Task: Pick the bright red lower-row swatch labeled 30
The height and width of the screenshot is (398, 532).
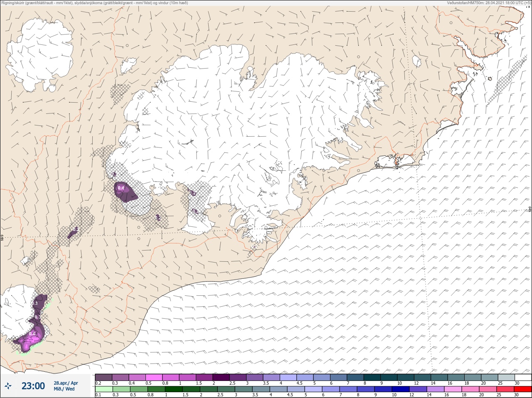Action: click(x=523, y=389)
